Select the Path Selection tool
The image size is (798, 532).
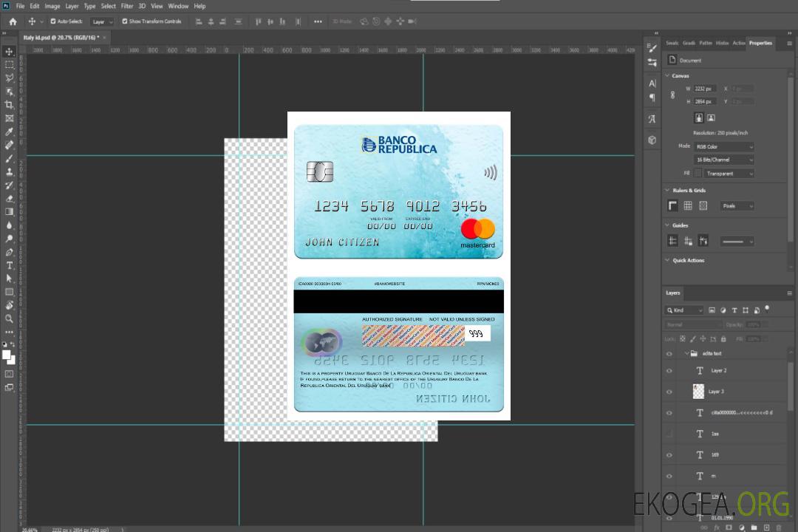[x=9, y=279]
